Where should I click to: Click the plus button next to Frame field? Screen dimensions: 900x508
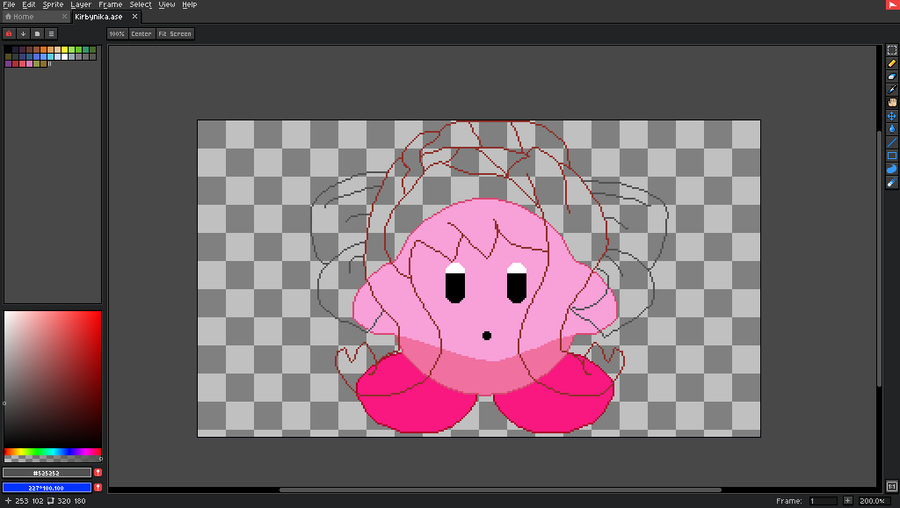(x=848, y=501)
